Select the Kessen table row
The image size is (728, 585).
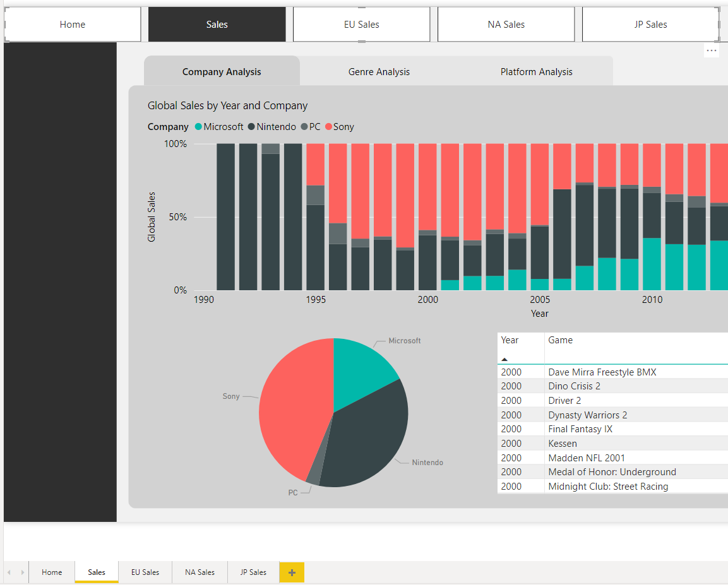612,444
